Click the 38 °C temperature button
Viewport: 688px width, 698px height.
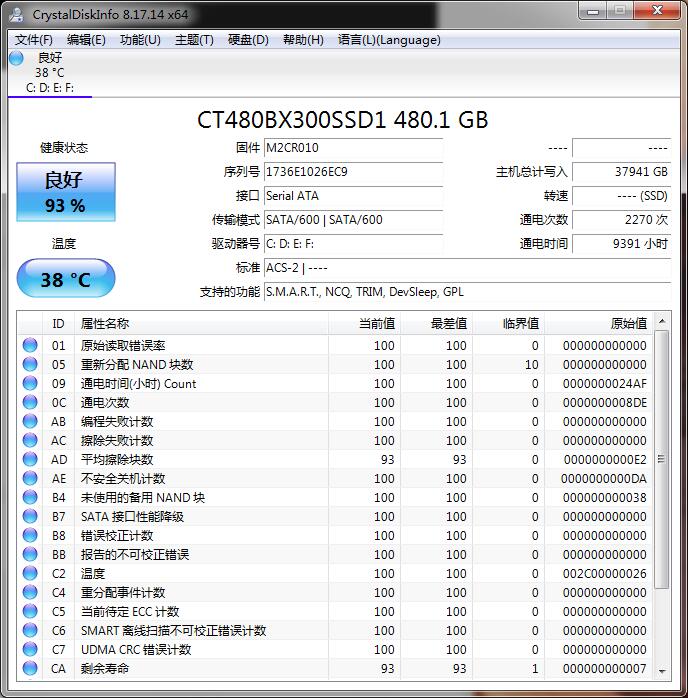(66, 278)
